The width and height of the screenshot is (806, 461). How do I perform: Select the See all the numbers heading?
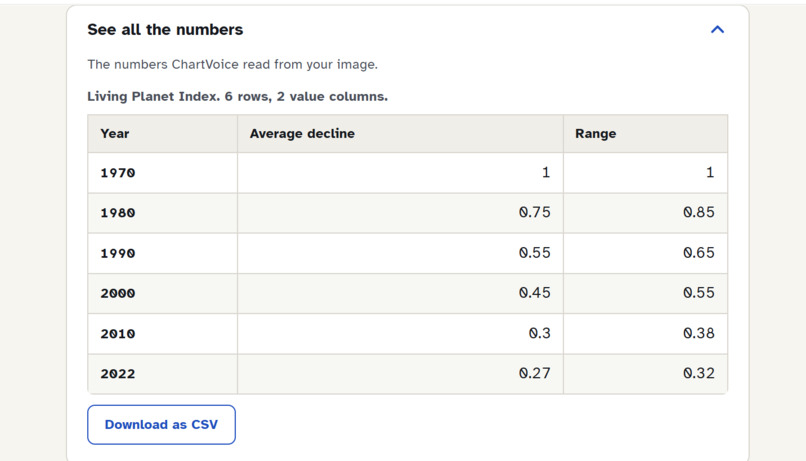tap(165, 30)
